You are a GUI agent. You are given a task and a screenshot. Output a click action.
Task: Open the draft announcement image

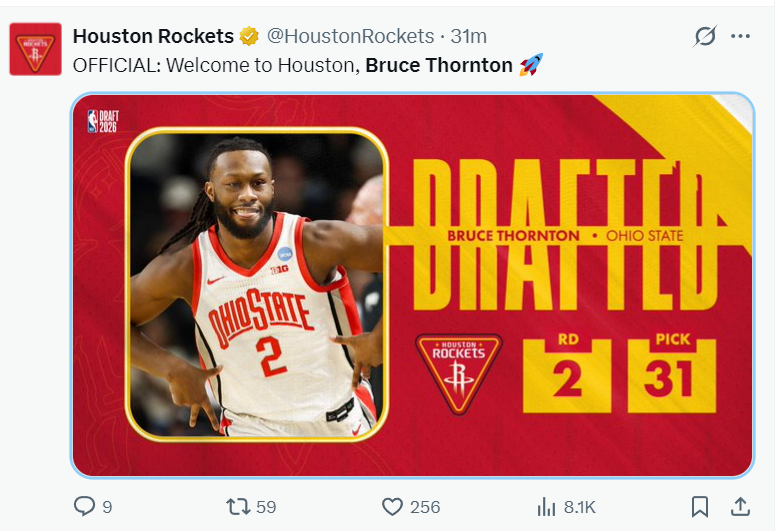click(x=412, y=285)
